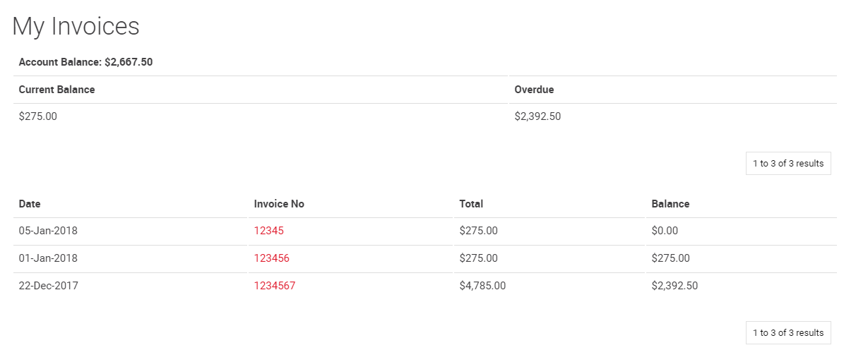Click the top '1 to 3 of 3 results' box
868x362 pixels.
coord(787,164)
